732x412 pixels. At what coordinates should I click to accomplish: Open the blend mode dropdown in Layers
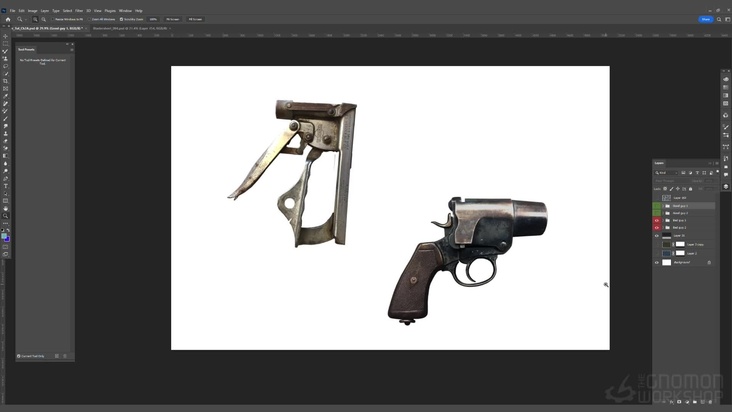(x=672, y=181)
